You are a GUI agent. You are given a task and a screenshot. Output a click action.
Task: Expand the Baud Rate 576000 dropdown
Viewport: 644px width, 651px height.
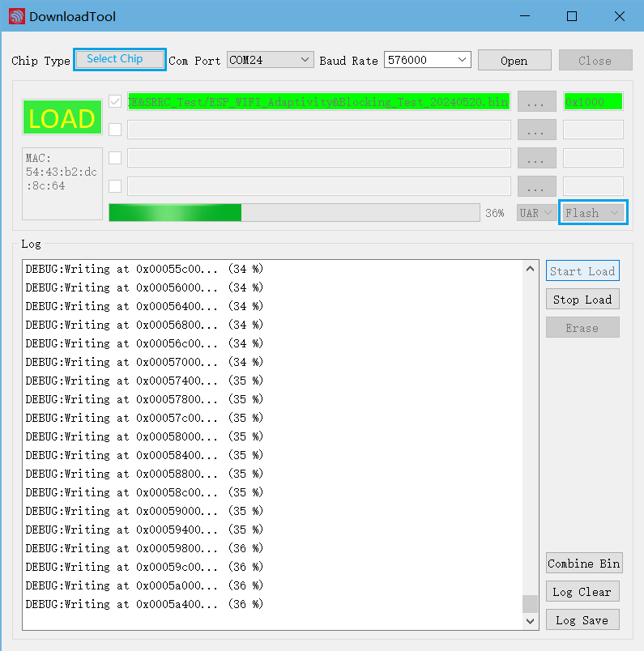click(x=427, y=60)
